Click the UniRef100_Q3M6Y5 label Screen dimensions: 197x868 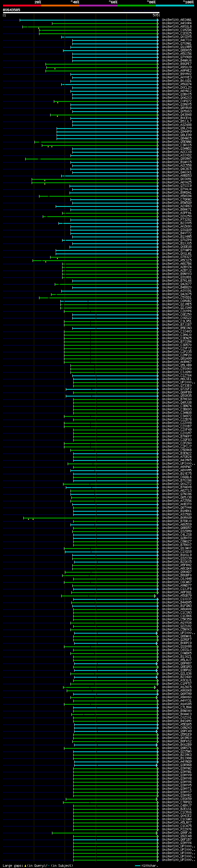(177, 104)
